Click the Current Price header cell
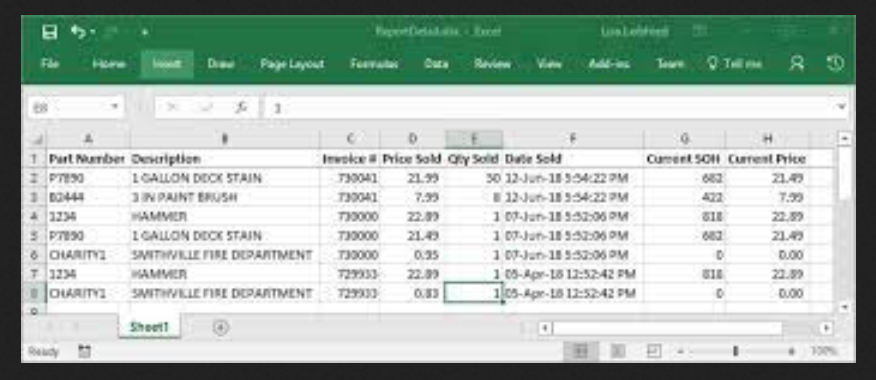The image size is (876, 380). pyautogui.click(x=768, y=159)
